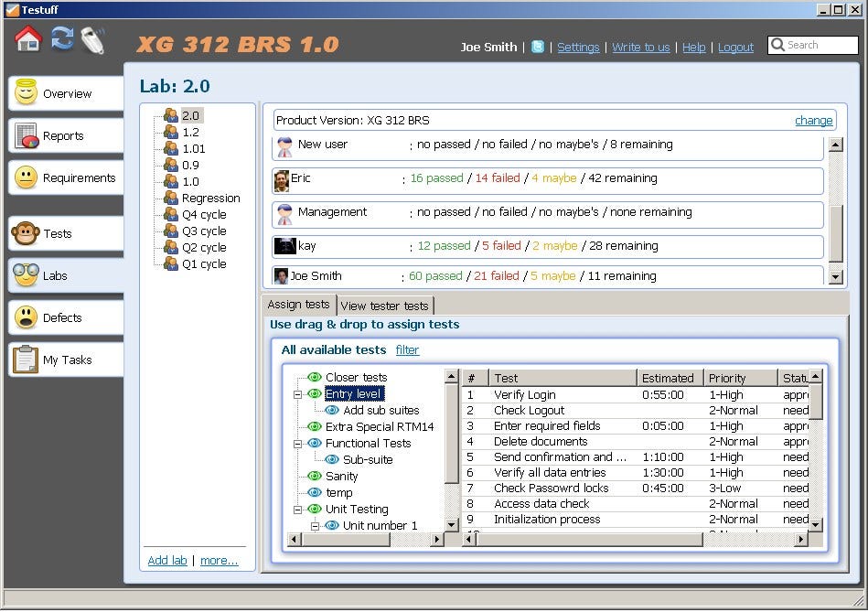
Task: Click the Tests monkey icon
Action: coord(26,233)
